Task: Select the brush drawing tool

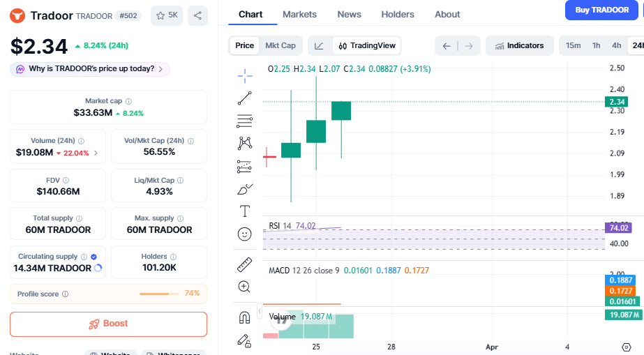Action: [245, 189]
